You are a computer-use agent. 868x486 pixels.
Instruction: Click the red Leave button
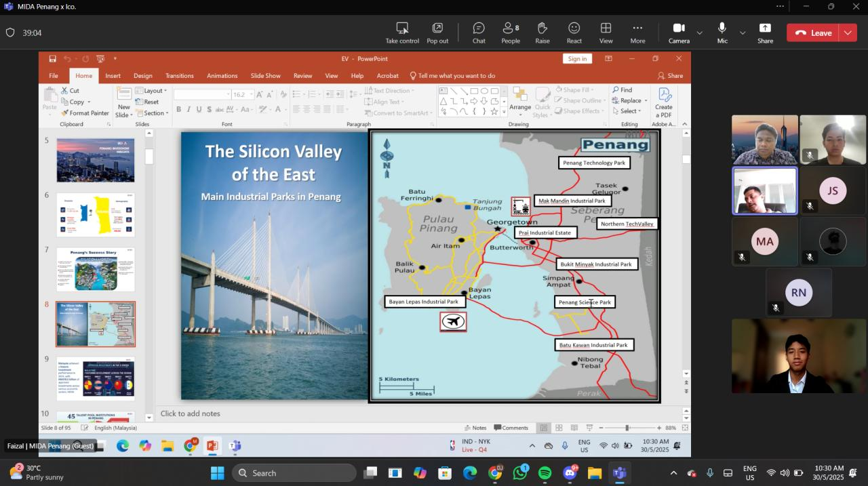click(813, 33)
